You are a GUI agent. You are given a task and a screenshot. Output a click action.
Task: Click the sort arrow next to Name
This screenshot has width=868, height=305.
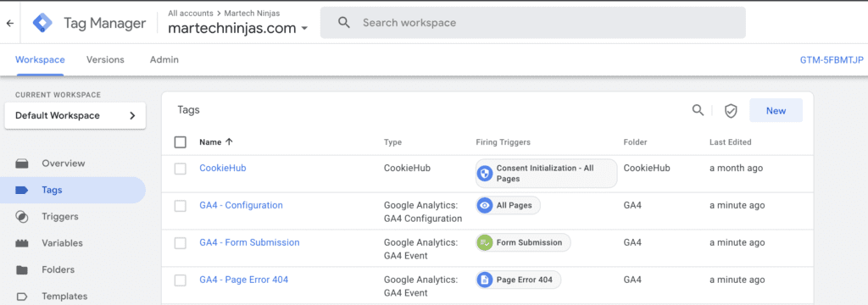[229, 141]
